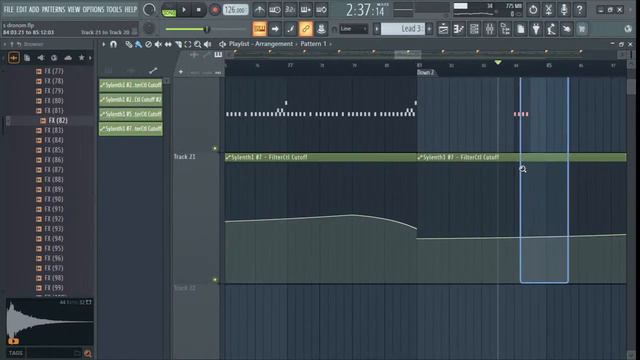Select the delete tool in Playlist
The width and height of the screenshot is (640, 360).
coord(148,44)
